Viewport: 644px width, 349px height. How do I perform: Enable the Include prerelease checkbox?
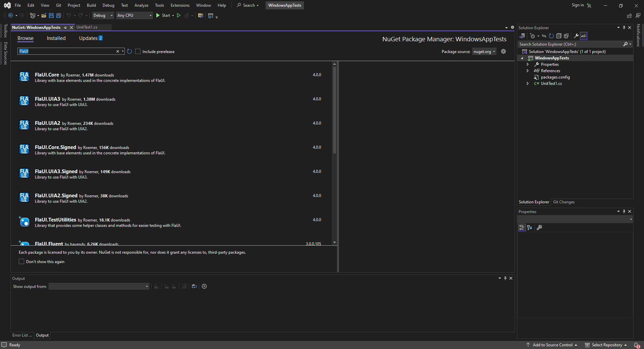click(138, 51)
